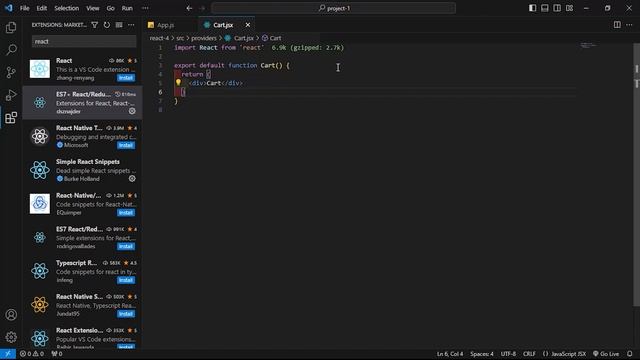Go forward with the navigation arrow
This screenshot has width=640, height=360.
point(202,8)
